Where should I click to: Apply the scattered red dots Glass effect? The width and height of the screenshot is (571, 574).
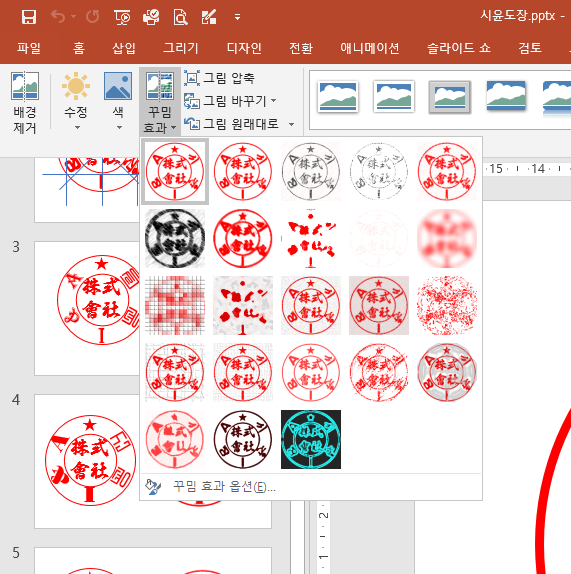click(x=447, y=305)
